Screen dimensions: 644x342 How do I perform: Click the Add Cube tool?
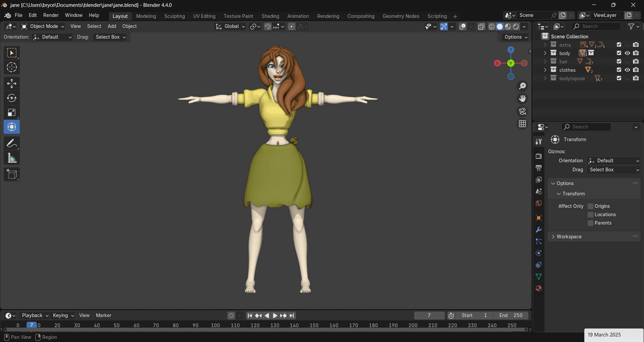(12, 174)
